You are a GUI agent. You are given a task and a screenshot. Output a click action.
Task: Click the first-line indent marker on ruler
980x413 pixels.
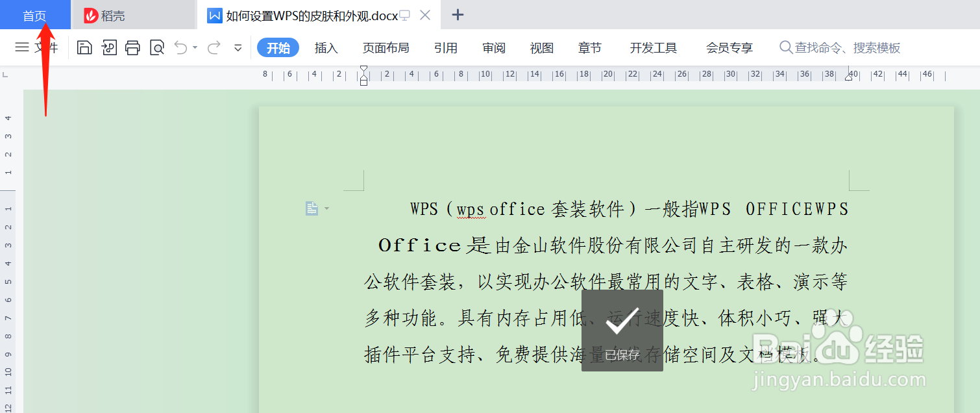(x=363, y=69)
